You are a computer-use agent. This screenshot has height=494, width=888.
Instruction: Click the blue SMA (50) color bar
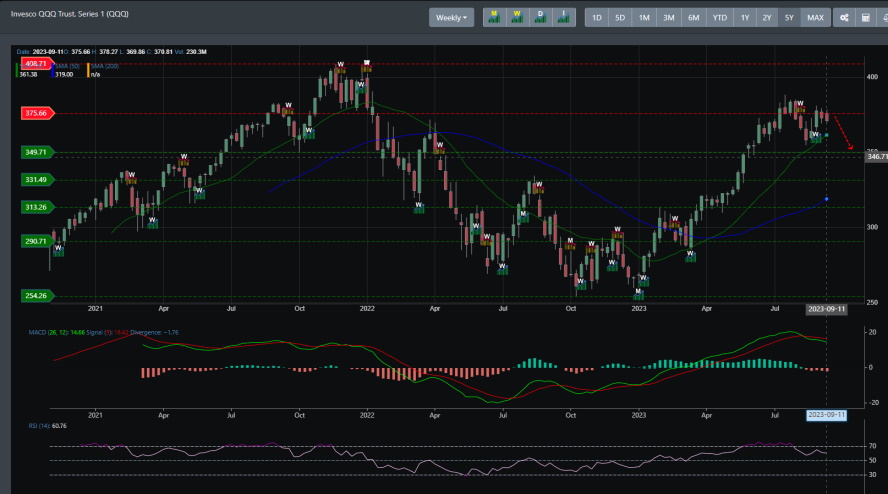53,70
